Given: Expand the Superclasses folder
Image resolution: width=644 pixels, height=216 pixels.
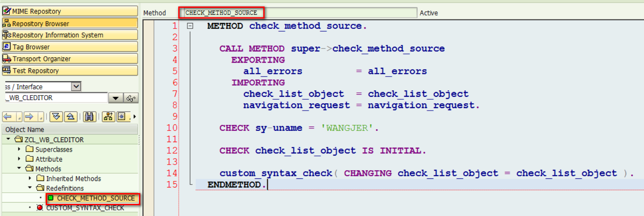Looking at the screenshot, I should 19,149.
